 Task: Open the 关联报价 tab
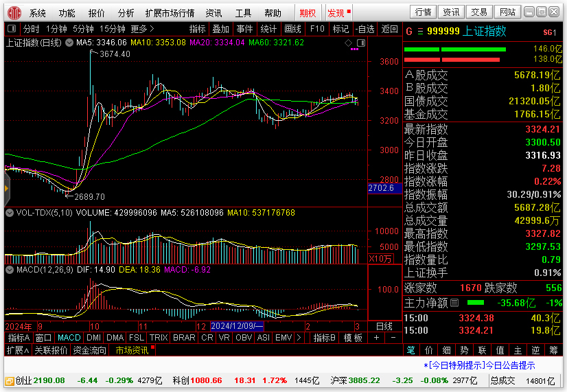(51, 350)
